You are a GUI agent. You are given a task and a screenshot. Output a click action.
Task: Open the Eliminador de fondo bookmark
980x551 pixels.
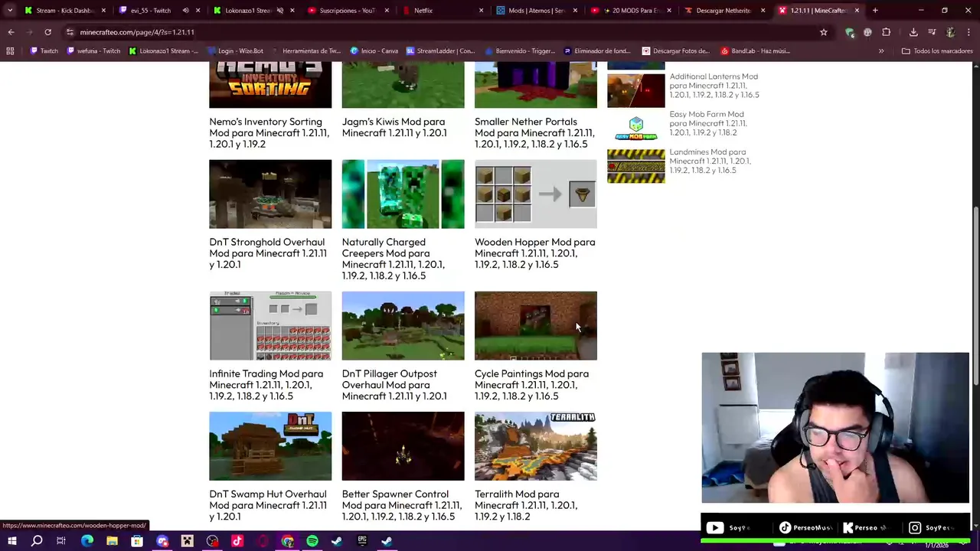[598, 51]
